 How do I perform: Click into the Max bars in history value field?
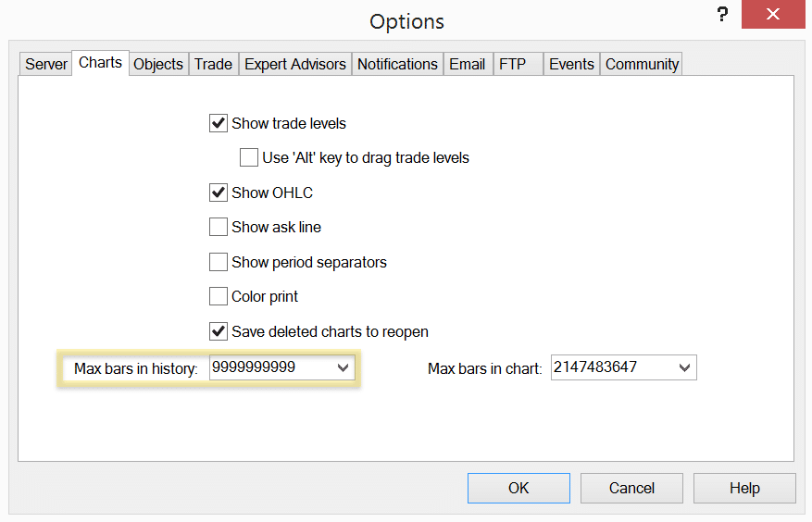point(269,367)
